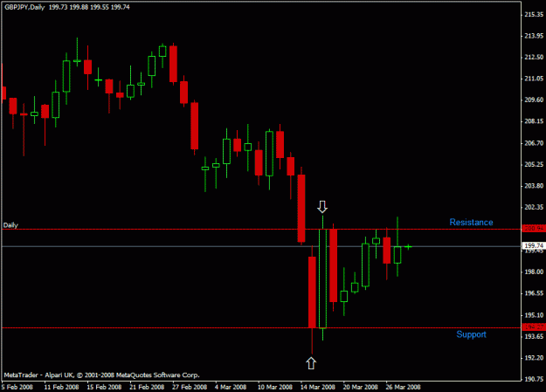Click the 21 Feb 2008 date label
This screenshot has width=546, height=392.
(x=147, y=387)
